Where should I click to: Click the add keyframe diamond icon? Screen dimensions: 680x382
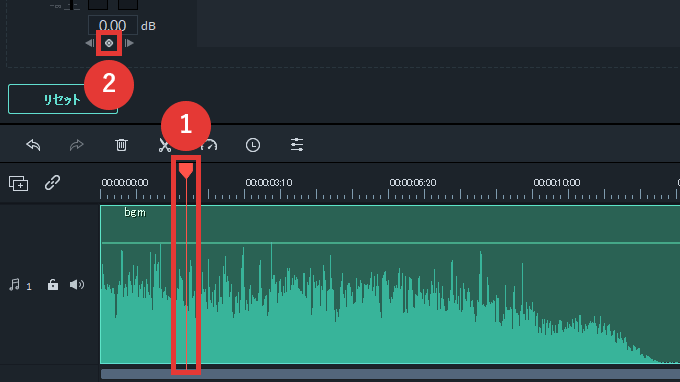(109, 43)
